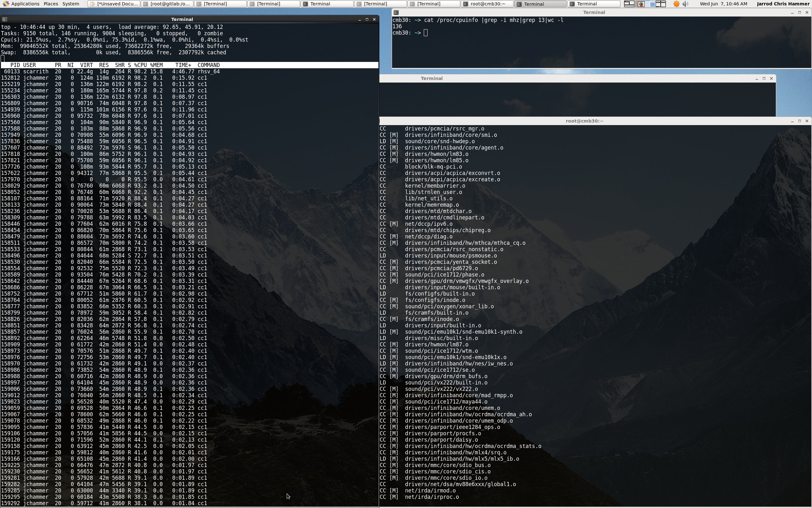Click kernel/membarrier.o build line
The height and width of the screenshot is (508, 812).
point(422,186)
